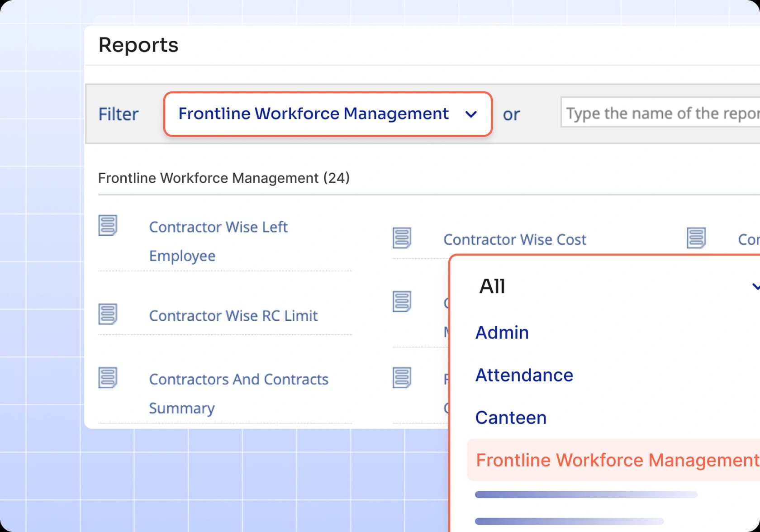The width and height of the screenshot is (760, 532).
Task: Click the document icon beside the truncated rightmost report
Action: pos(697,237)
